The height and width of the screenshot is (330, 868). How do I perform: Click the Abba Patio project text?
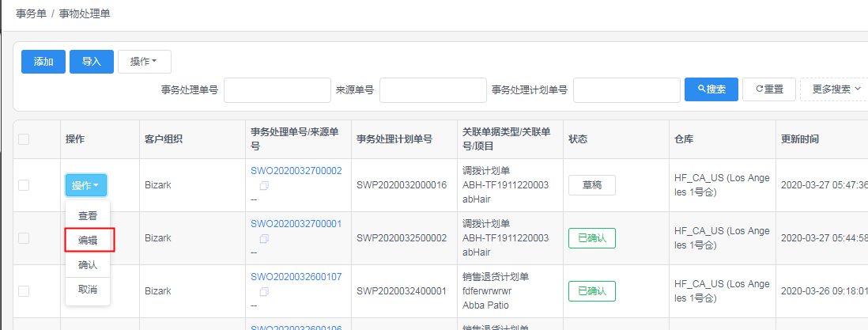[485, 305]
